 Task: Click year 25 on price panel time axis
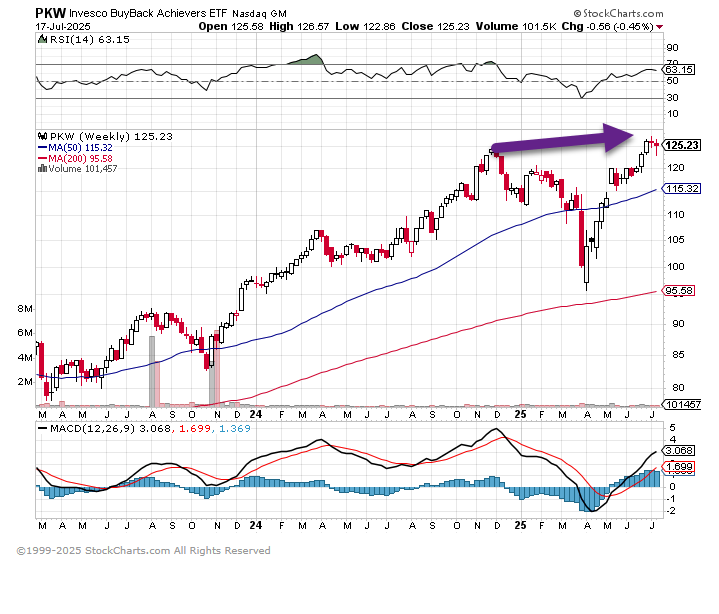520,415
